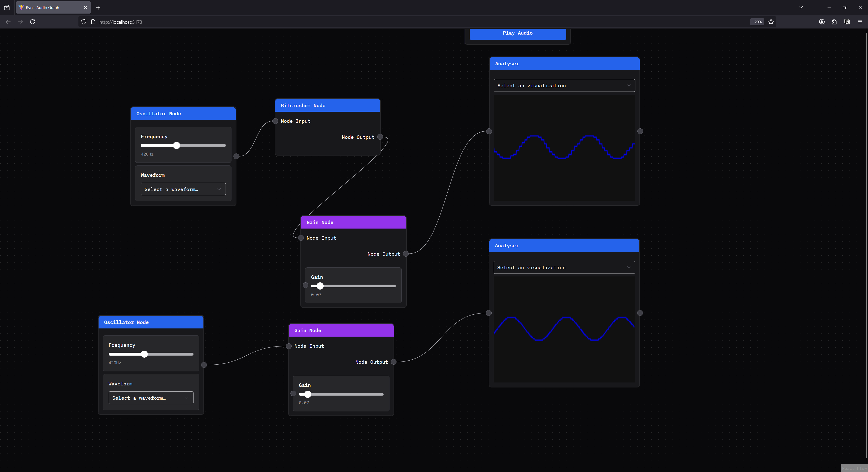Viewport: 868px width, 472px height.
Task: Open the Select a waveform dropdown on the top Oscillator Node
Action: point(183,189)
